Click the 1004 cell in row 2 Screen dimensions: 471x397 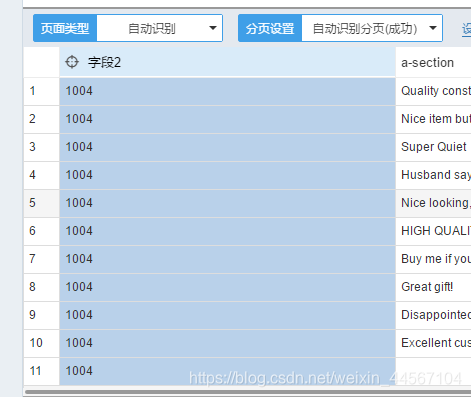(x=227, y=119)
